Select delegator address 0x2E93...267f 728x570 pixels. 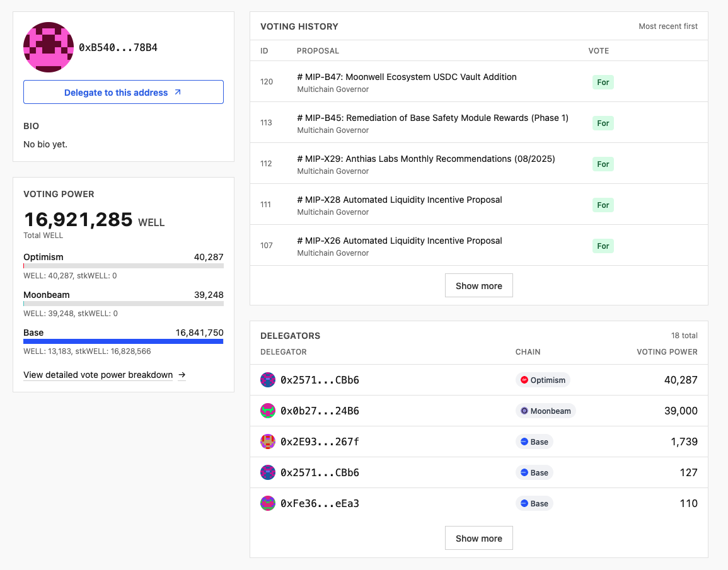tap(320, 442)
